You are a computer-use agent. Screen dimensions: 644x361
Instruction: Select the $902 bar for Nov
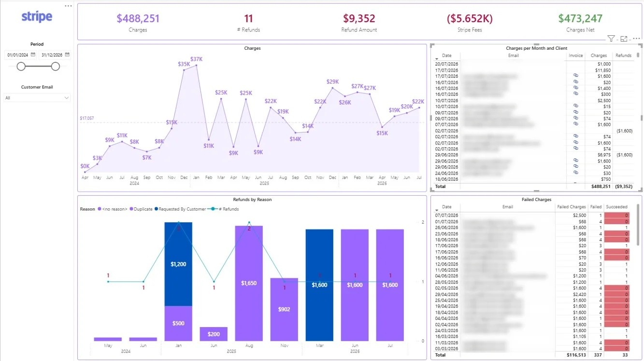click(284, 309)
